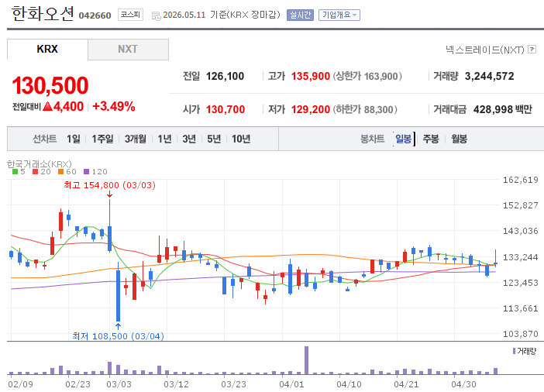Open the 기업개요 dropdown
544x392 pixels.
[x=339, y=15]
